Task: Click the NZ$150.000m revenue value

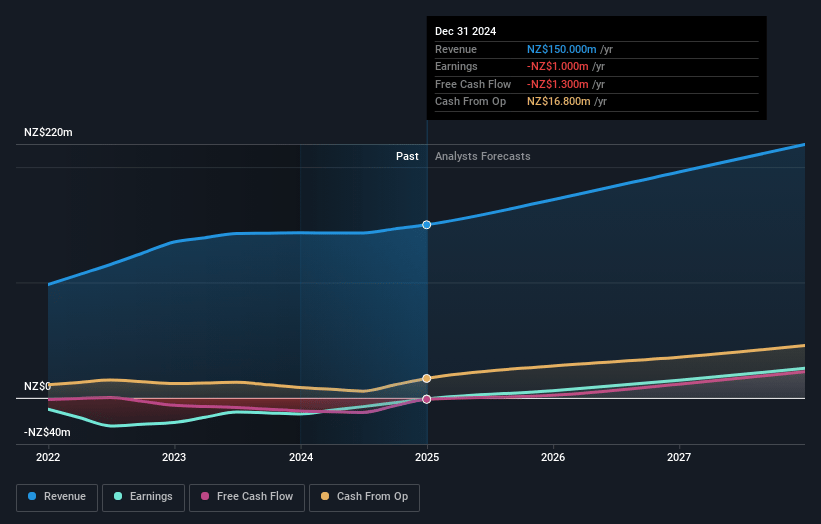Action: pos(561,49)
